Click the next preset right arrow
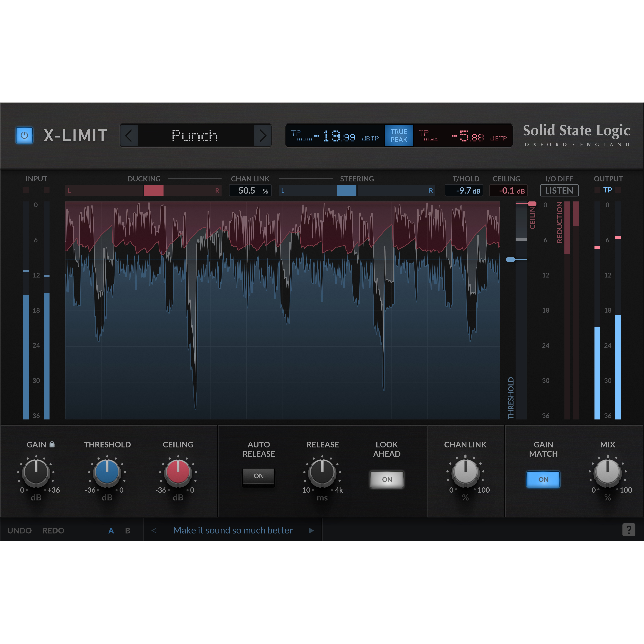The height and width of the screenshot is (644, 644). click(263, 135)
